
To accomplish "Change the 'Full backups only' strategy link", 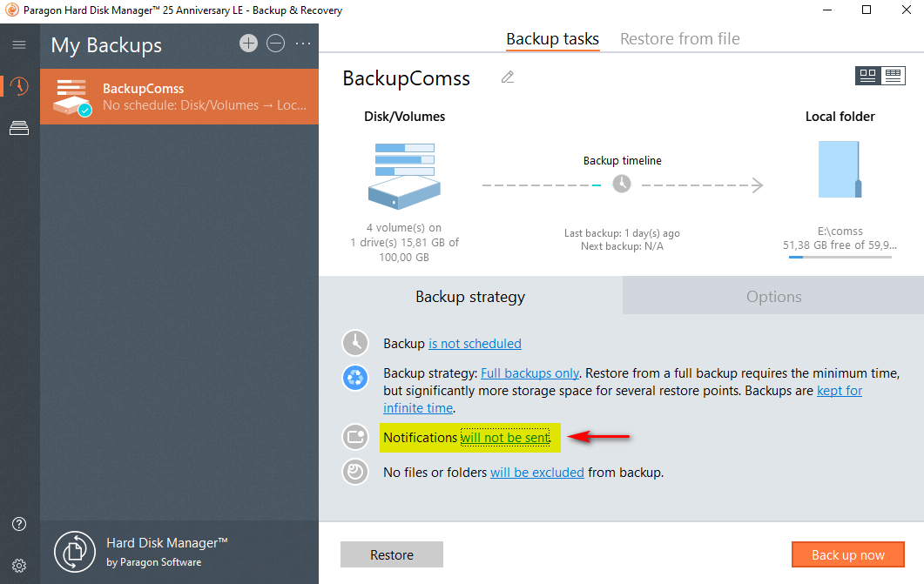I will pos(529,373).
